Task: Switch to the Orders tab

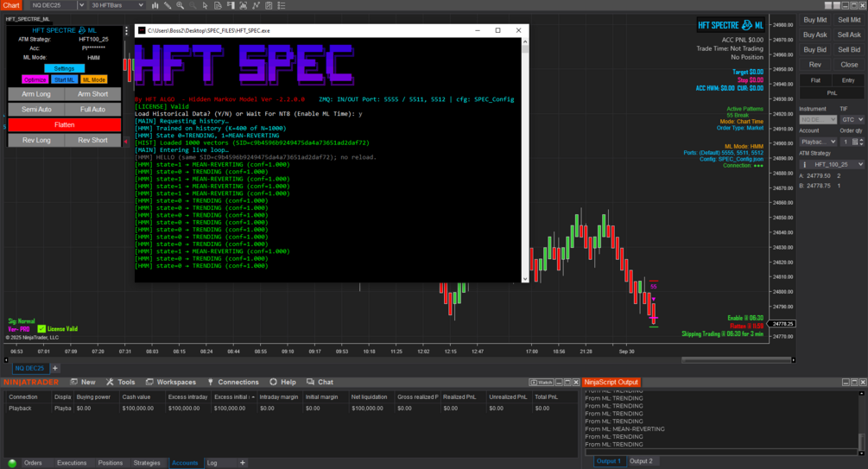Action: 33,463
